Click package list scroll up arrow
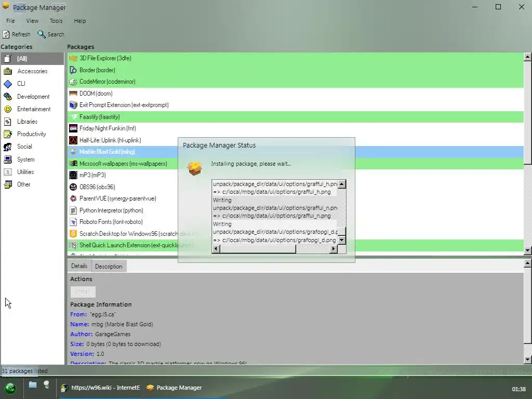532x399 pixels. [x=527, y=57]
